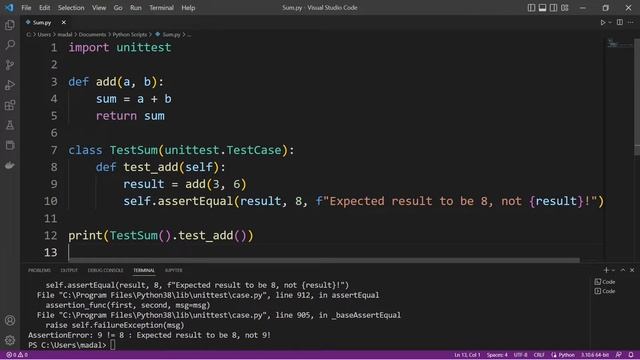Toggle the primary side bar
This screenshot has height=360, width=640.
click(x=531, y=8)
